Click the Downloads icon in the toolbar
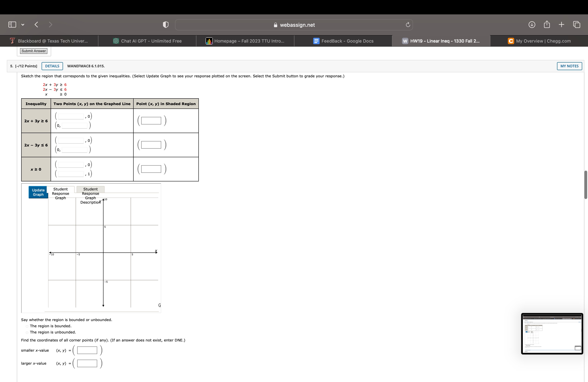 532,24
